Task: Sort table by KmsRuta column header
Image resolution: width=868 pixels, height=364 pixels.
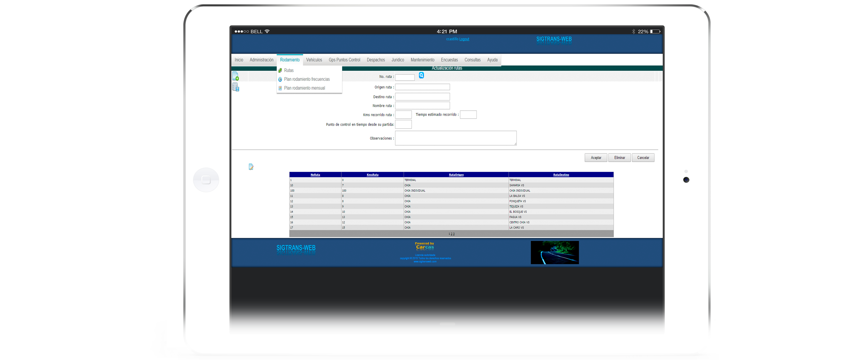Action: [372, 175]
